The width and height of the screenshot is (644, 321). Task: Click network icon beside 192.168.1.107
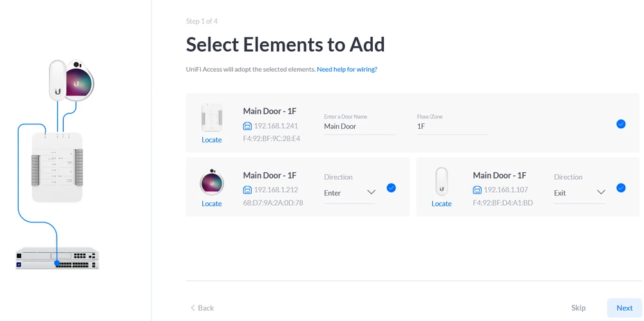(x=477, y=190)
